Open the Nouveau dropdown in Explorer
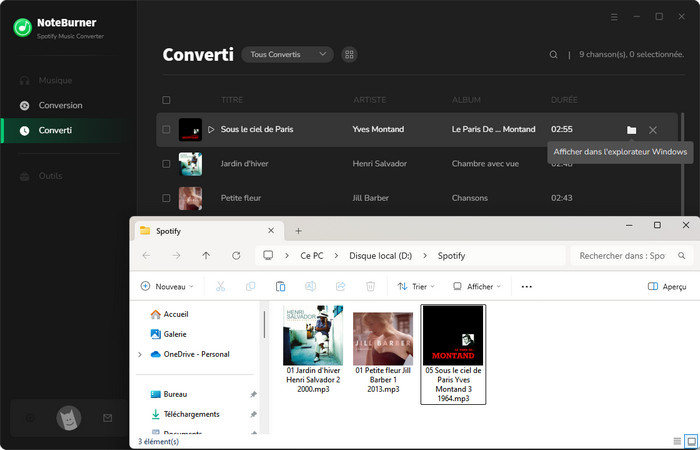The image size is (700, 450). click(x=167, y=287)
